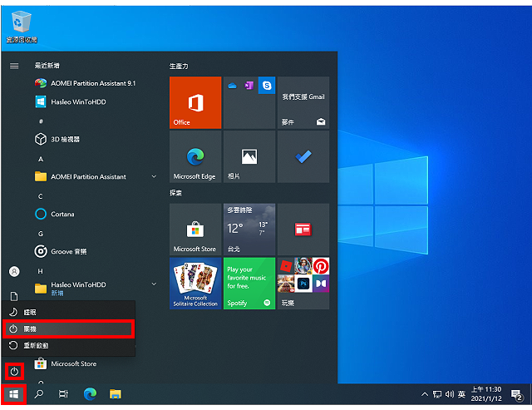
Task: Open the Documents icon in the Start sidebar
Action: pos(14,296)
